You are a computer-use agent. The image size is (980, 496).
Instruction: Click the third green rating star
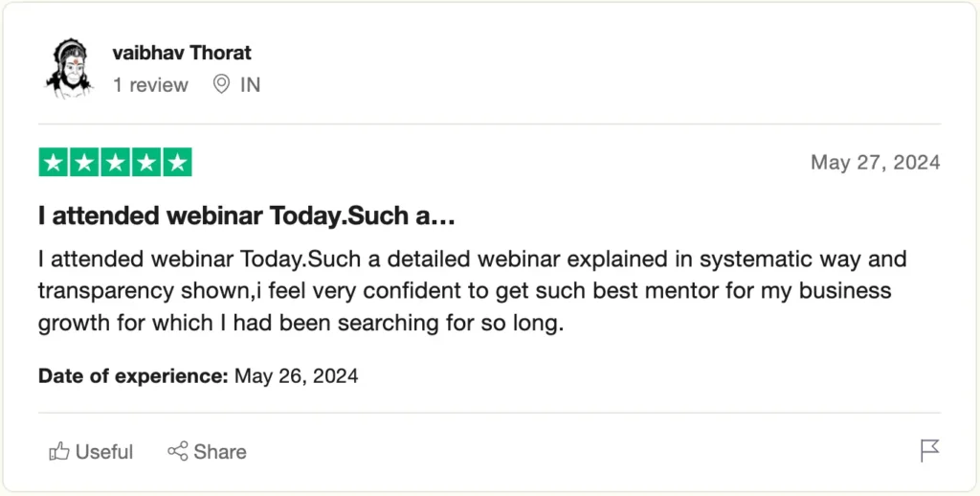tap(115, 163)
